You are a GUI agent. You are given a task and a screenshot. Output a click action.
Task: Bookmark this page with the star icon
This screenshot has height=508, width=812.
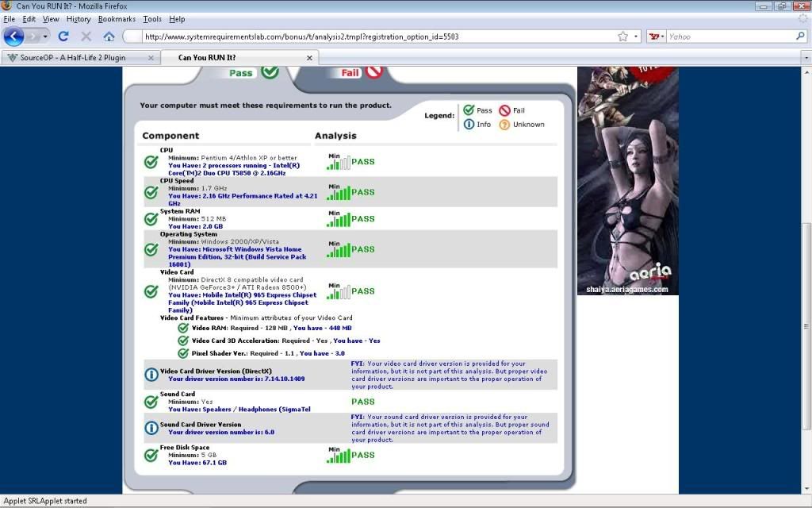point(623,37)
